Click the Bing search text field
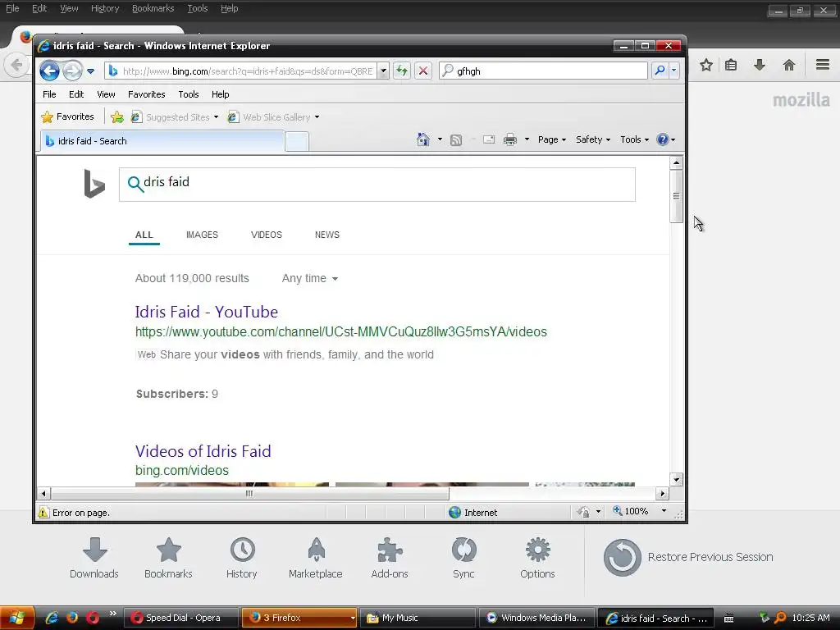840x630 pixels. 377,185
